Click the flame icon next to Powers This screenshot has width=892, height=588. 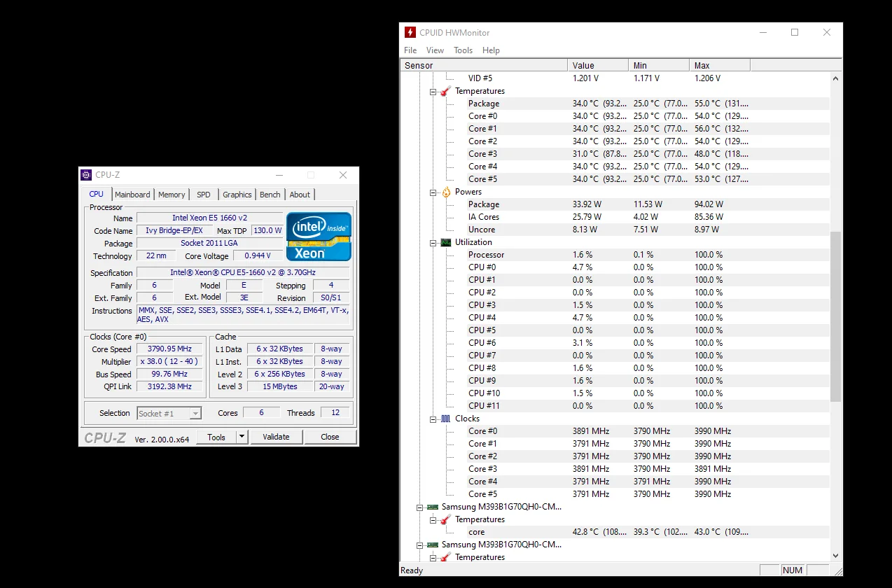click(x=446, y=192)
